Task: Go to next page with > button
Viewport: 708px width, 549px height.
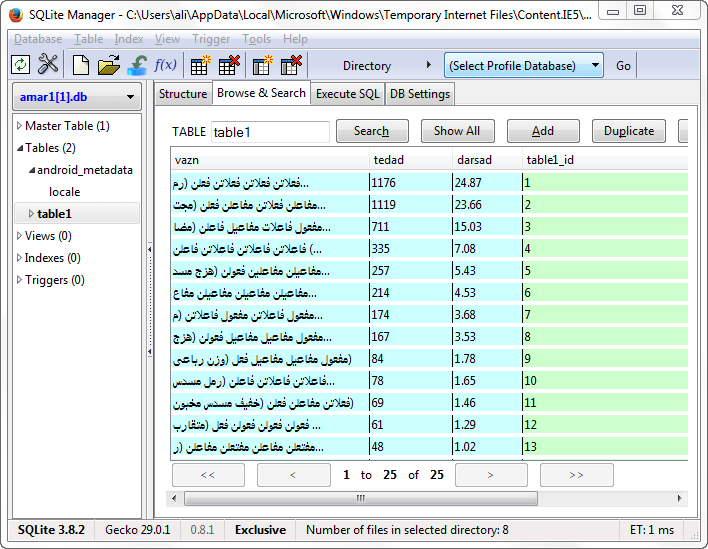Action: click(491, 475)
